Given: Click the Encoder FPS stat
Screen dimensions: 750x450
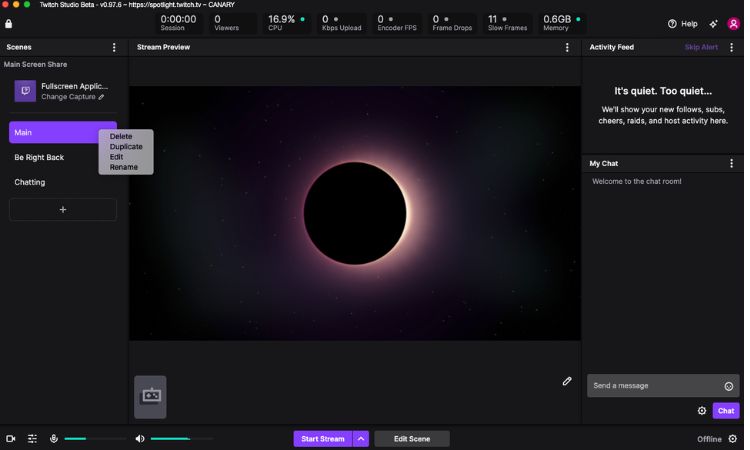Looking at the screenshot, I should point(397,22).
